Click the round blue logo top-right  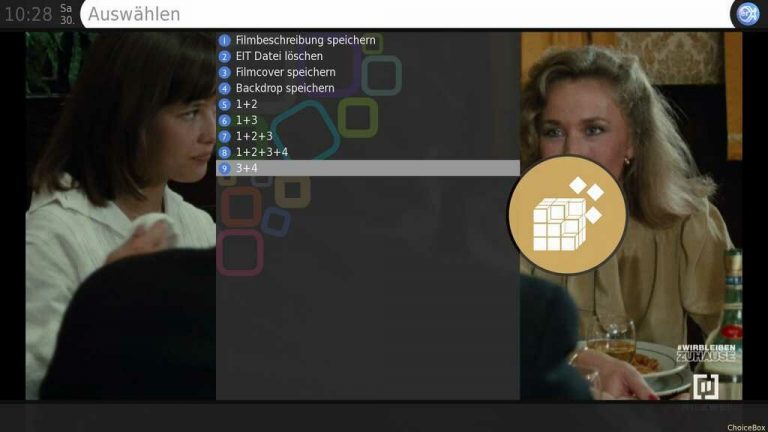coord(748,14)
